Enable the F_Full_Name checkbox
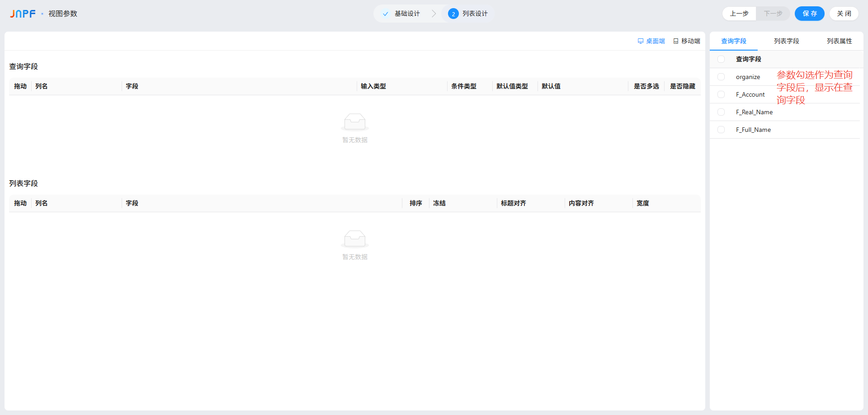The image size is (868, 415). [721, 130]
